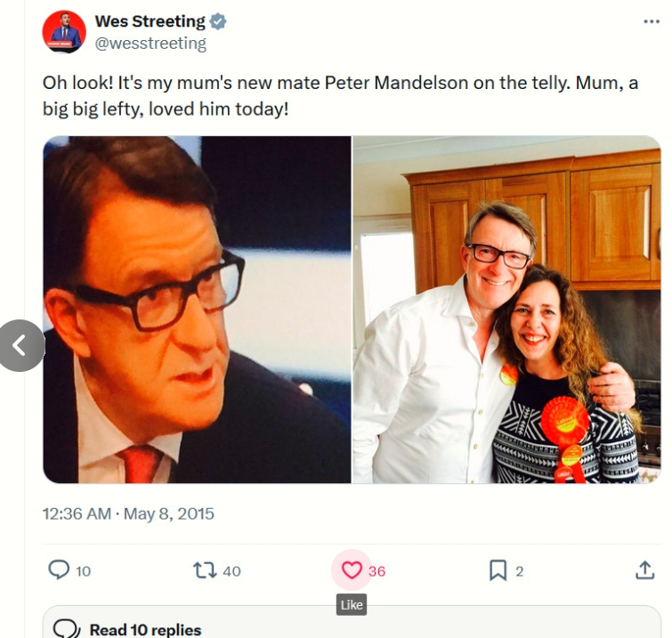Screen dimensions: 672x638
Task: Click the share upload icon
Action: [x=644, y=570]
